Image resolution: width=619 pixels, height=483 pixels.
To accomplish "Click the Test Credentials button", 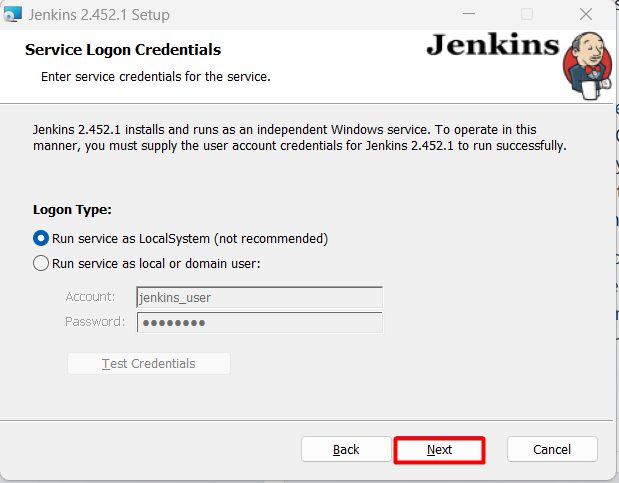I will pos(149,363).
